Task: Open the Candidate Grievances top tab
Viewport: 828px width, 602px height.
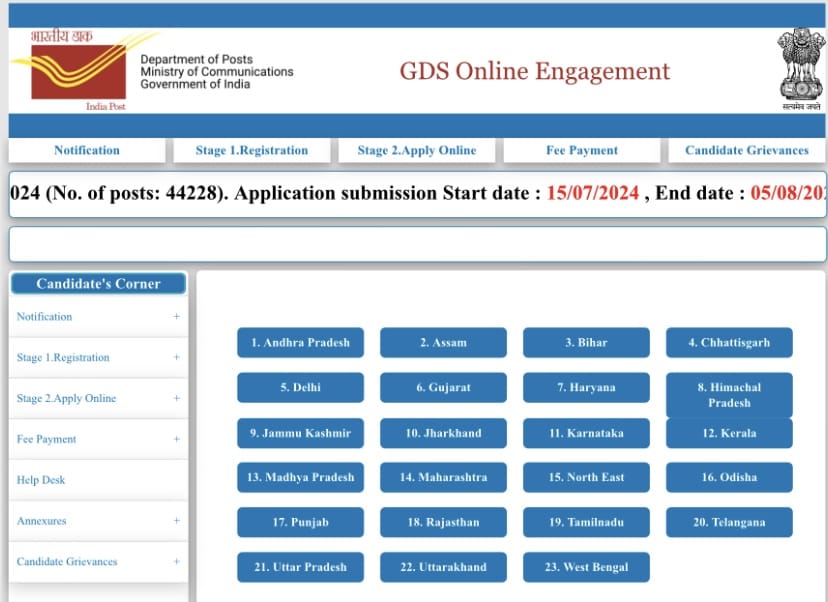Action: click(747, 150)
